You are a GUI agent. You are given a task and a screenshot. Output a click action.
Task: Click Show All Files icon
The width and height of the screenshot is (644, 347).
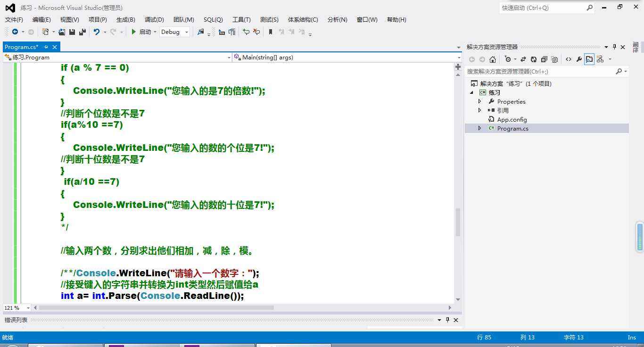(x=554, y=59)
